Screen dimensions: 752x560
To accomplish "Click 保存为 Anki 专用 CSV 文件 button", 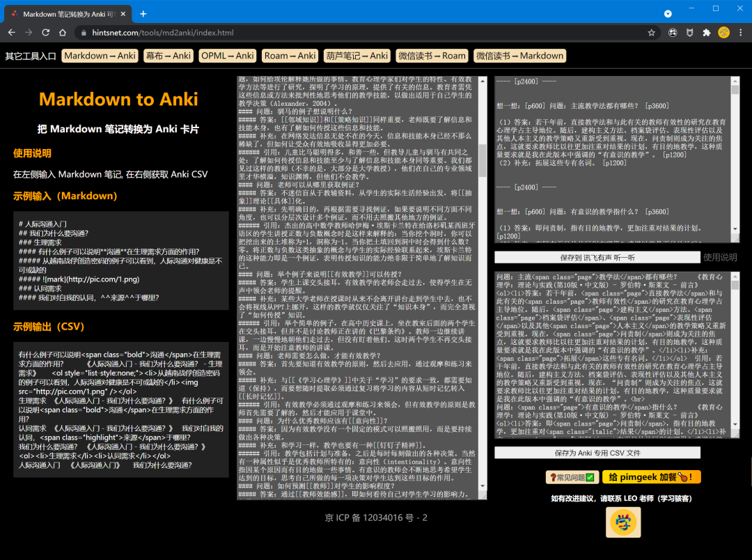I will [597, 453].
